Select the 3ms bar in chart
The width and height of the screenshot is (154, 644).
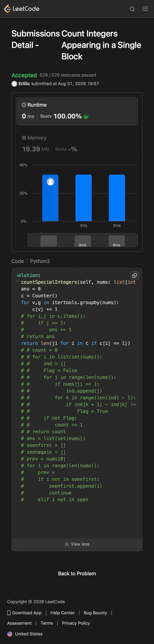(84, 198)
